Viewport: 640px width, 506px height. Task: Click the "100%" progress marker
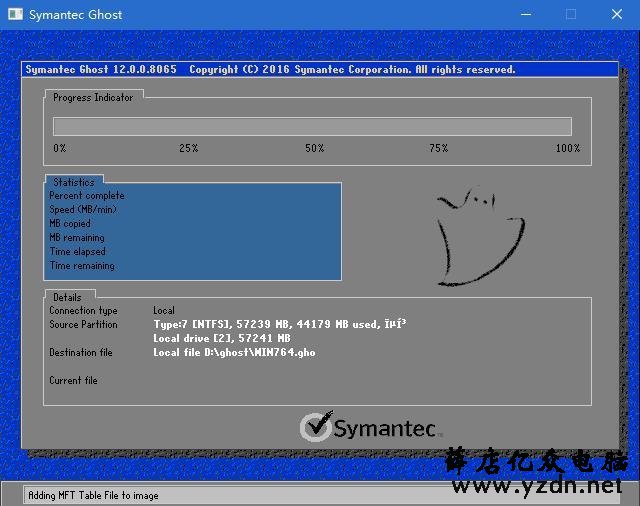(568, 148)
